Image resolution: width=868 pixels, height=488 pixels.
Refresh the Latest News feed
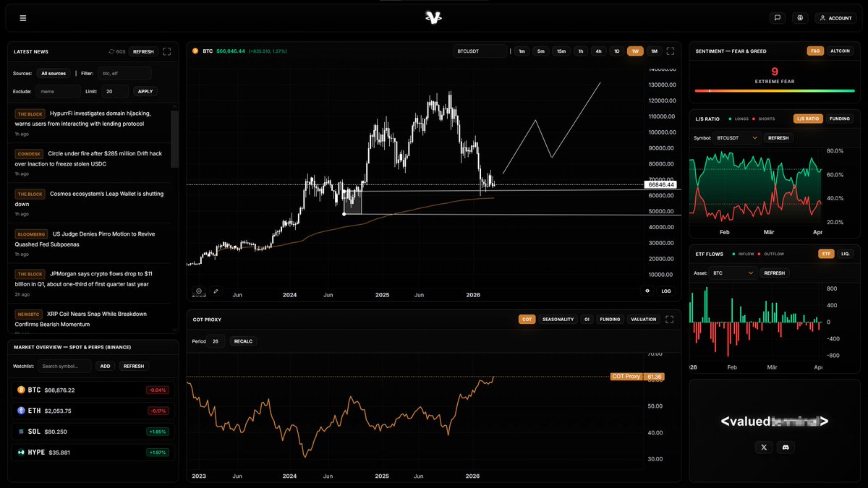point(143,51)
